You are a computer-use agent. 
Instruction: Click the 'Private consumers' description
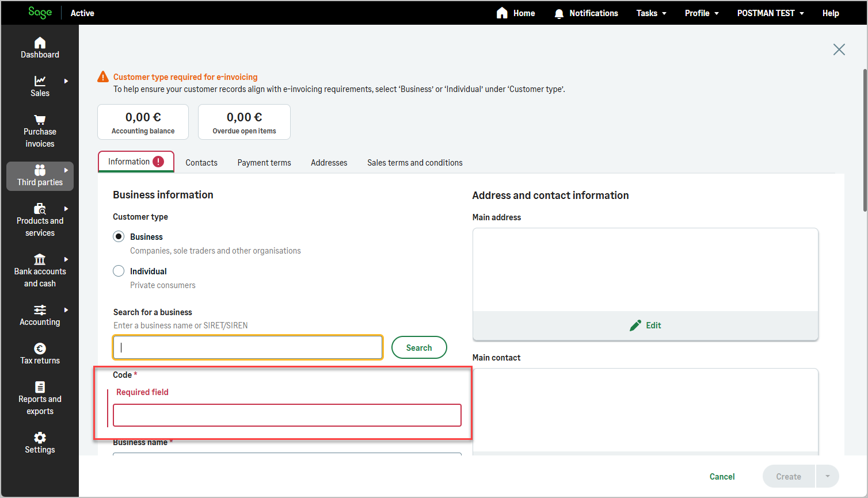tap(163, 285)
